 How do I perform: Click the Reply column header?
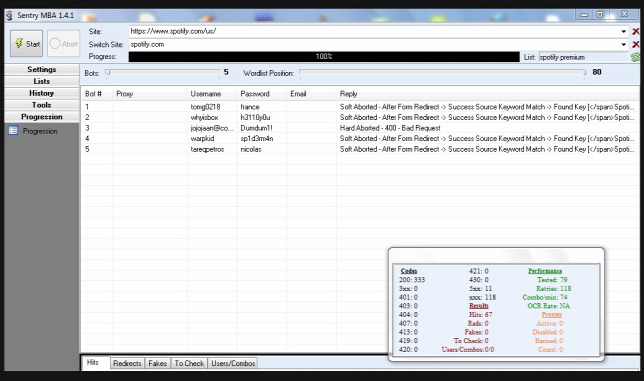click(488, 94)
